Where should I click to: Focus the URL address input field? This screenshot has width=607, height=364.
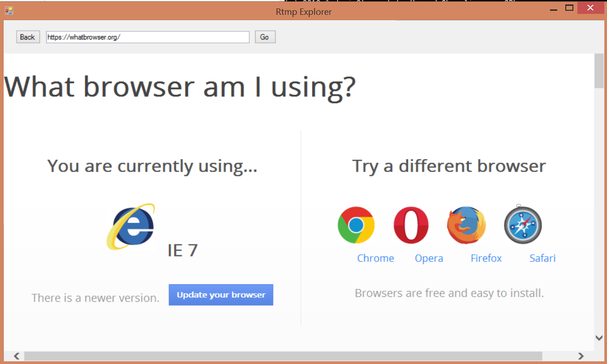point(147,37)
